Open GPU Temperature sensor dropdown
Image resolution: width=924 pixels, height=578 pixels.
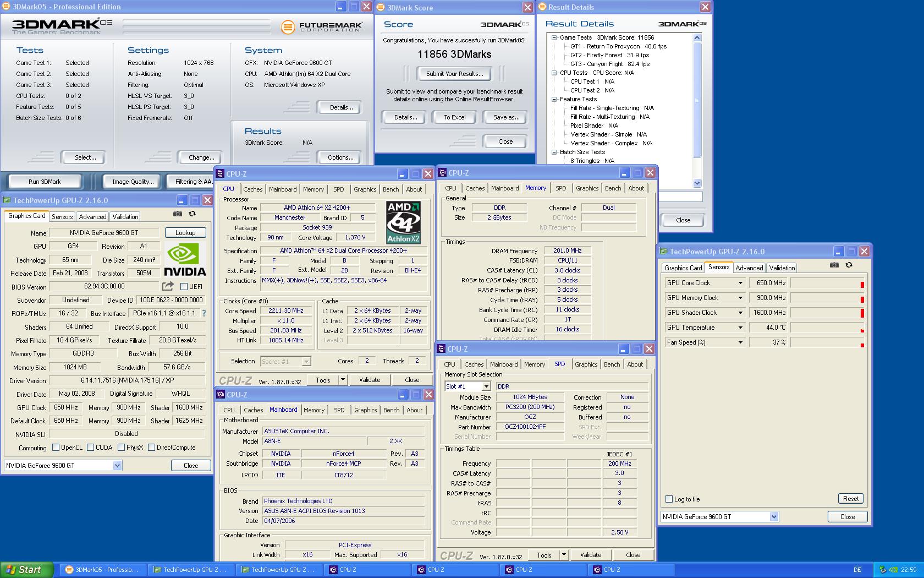click(740, 328)
